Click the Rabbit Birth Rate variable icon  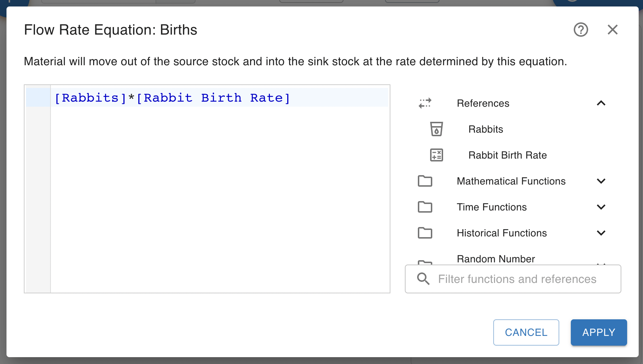click(x=436, y=155)
